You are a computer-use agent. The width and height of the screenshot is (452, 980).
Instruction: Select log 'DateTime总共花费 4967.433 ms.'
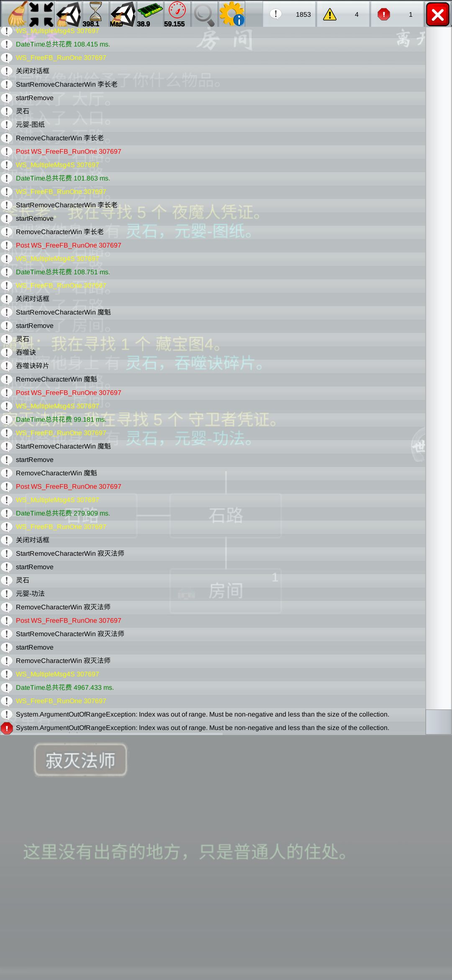pos(213,688)
